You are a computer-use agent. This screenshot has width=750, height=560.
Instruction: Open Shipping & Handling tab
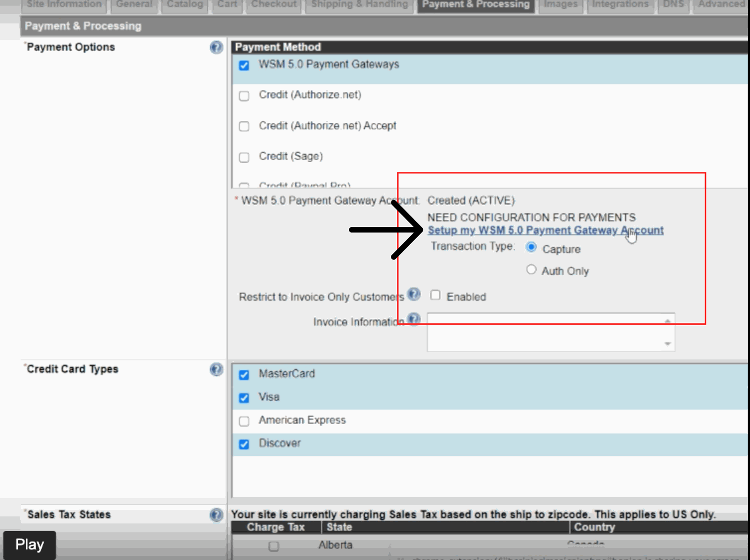point(360,5)
